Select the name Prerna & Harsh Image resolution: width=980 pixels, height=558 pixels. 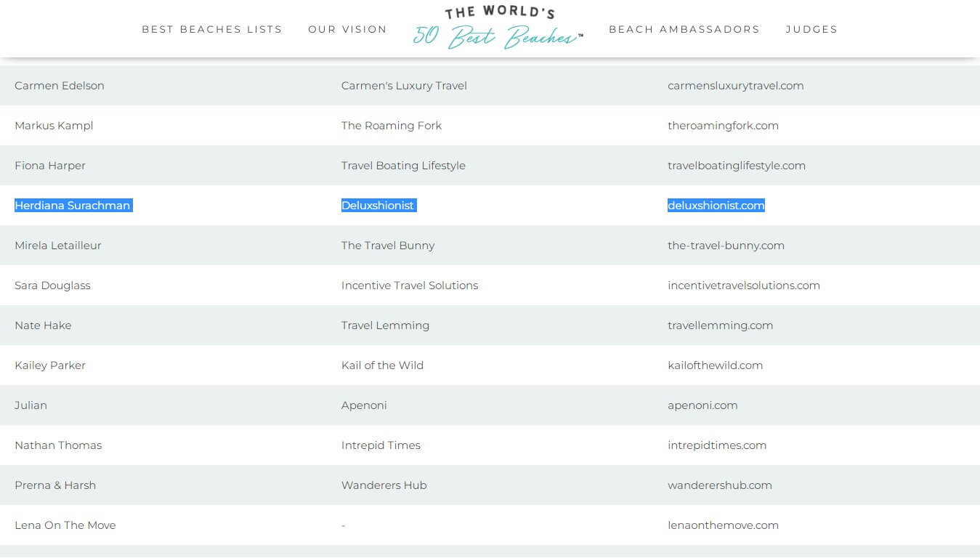click(x=55, y=485)
